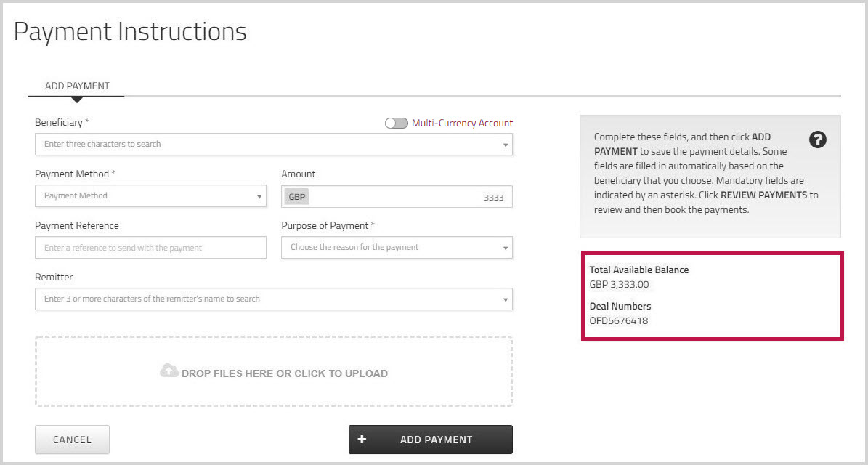Expand the Beneficiary dropdown arrow
868x465 pixels.
(x=505, y=145)
